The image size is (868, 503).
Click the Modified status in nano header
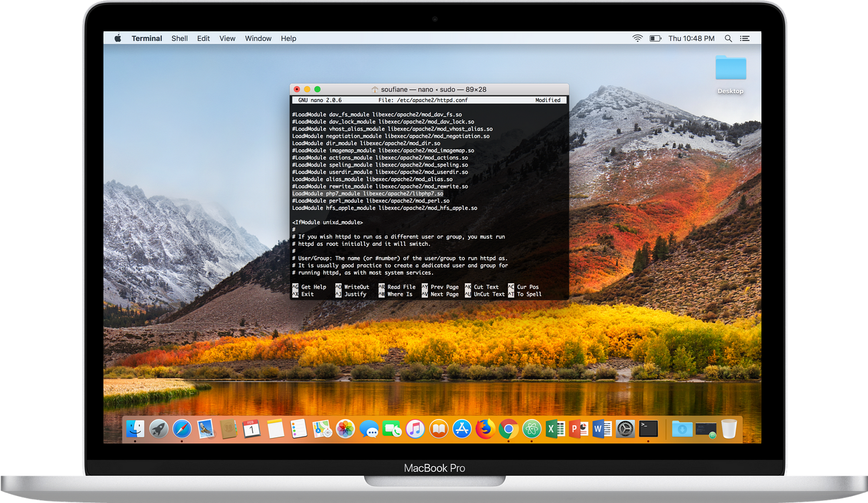(548, 100)
